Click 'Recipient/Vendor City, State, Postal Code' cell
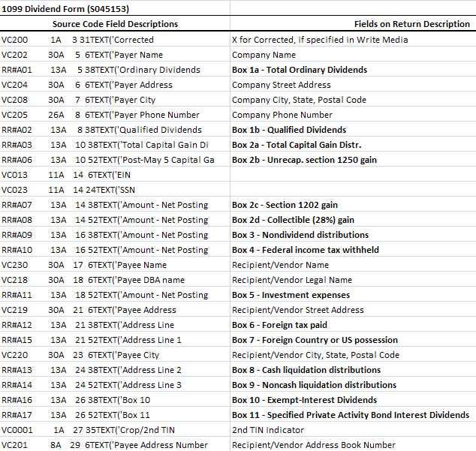Screen dimensions: 476x451 353,355
